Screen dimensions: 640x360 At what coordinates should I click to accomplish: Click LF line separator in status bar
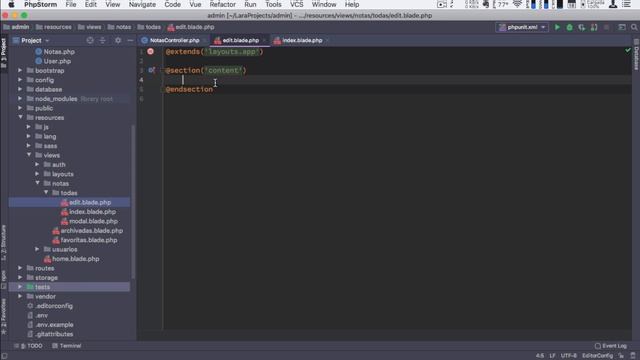click(x=552, y=356)
